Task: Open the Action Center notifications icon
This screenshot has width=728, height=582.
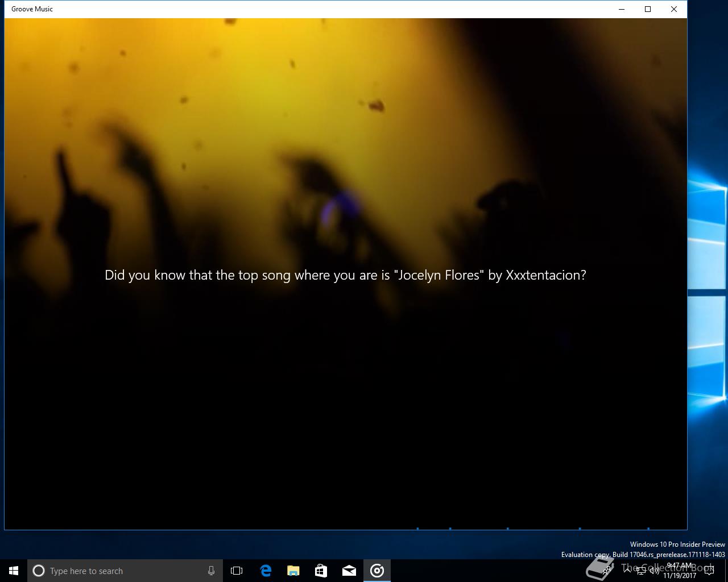Action: [709, 571]
